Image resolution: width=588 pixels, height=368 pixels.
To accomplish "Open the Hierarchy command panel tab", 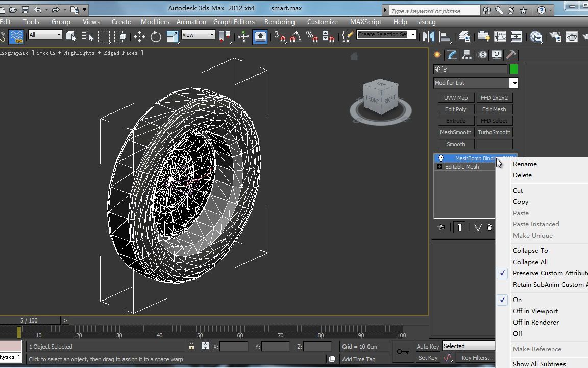I will pyautogui.click(x=467, y=55).
